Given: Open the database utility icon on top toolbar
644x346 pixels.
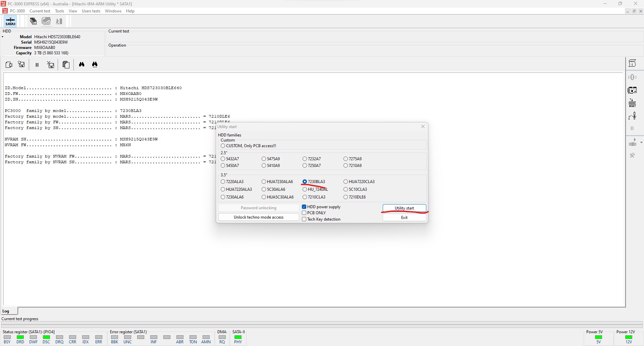Looking at the screenshot, I should click(46, 21).
